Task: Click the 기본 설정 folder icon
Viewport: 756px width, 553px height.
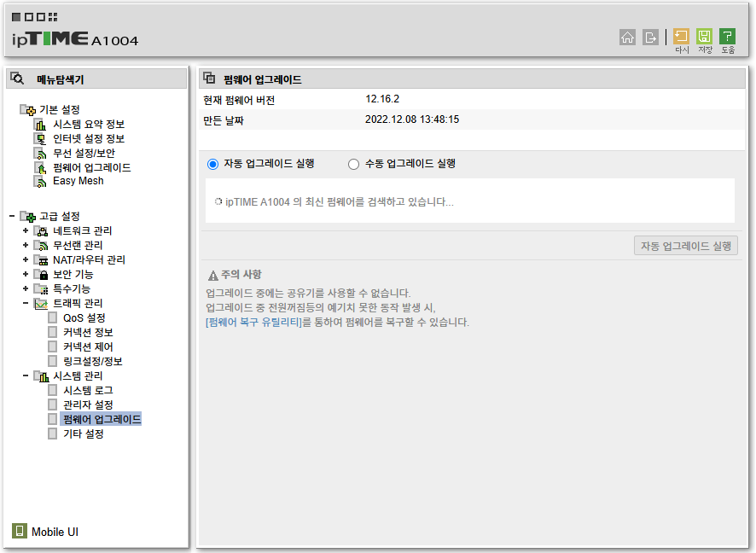Action: pyautogui.click(x=27, y=110)
